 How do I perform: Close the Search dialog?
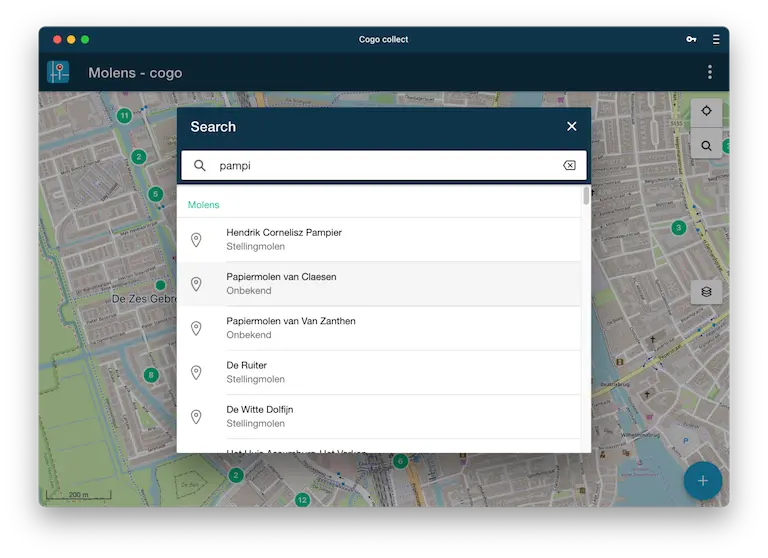pyautogui.click(x=572, y=126)
